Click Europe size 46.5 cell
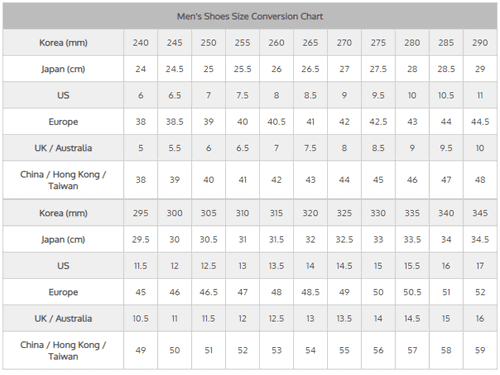The height and width of the screenshot is (375, 500). (x=209, y=292)
